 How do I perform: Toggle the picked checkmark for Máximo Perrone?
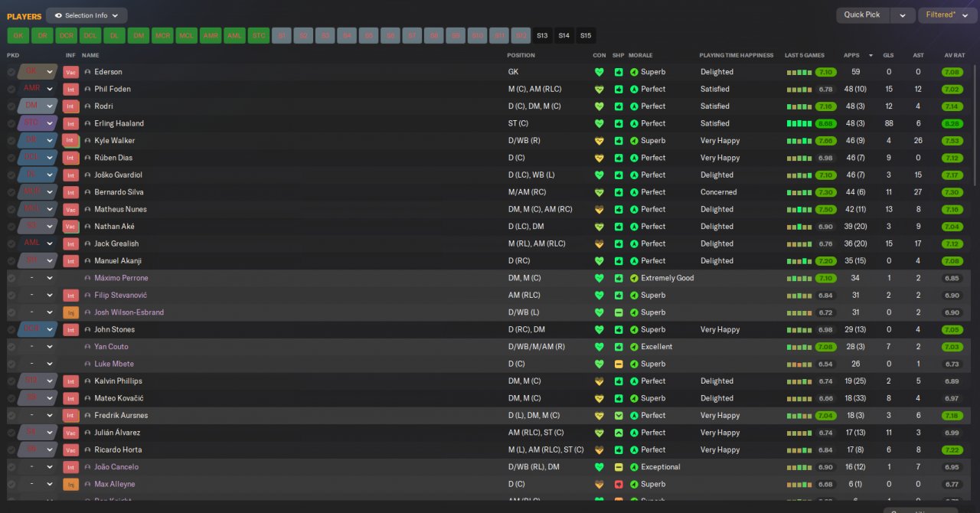pyautogui.click(x=11, y=278)
